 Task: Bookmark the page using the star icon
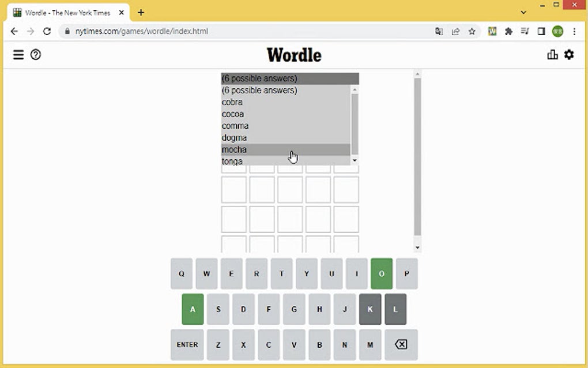(471, 32)
